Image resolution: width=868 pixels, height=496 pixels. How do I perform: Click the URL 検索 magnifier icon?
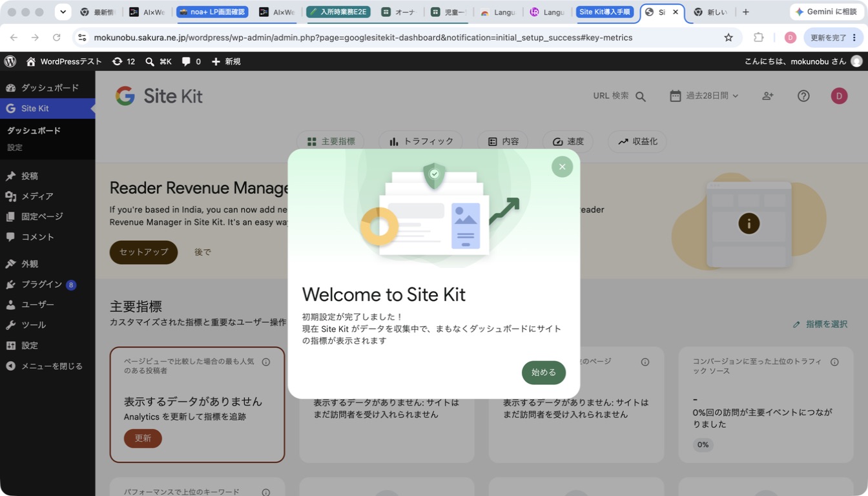[641, 96]
